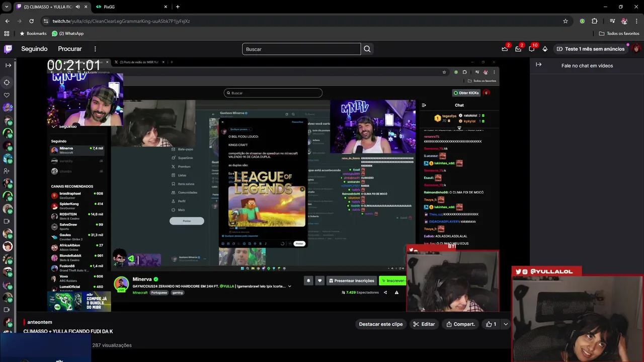Viewport: 644px width, 362px height.
Task: Open the apps grid in bookmarks bar
Action: 7,34
